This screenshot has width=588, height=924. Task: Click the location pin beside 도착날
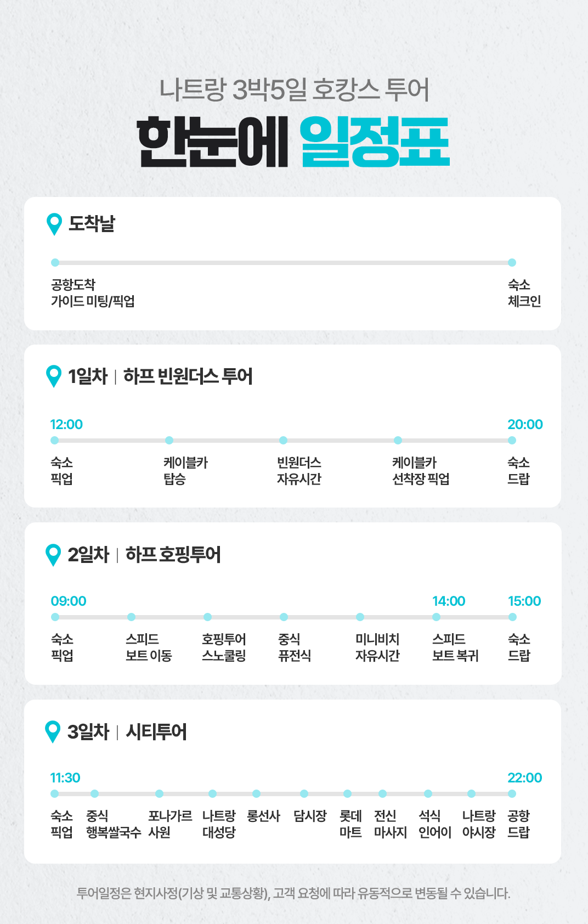click(54, 223)
